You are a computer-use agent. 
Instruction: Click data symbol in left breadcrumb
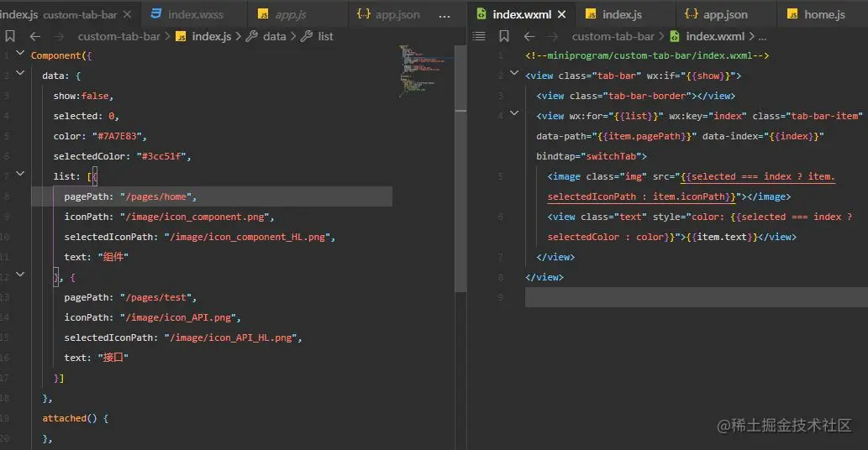point(275,36)
